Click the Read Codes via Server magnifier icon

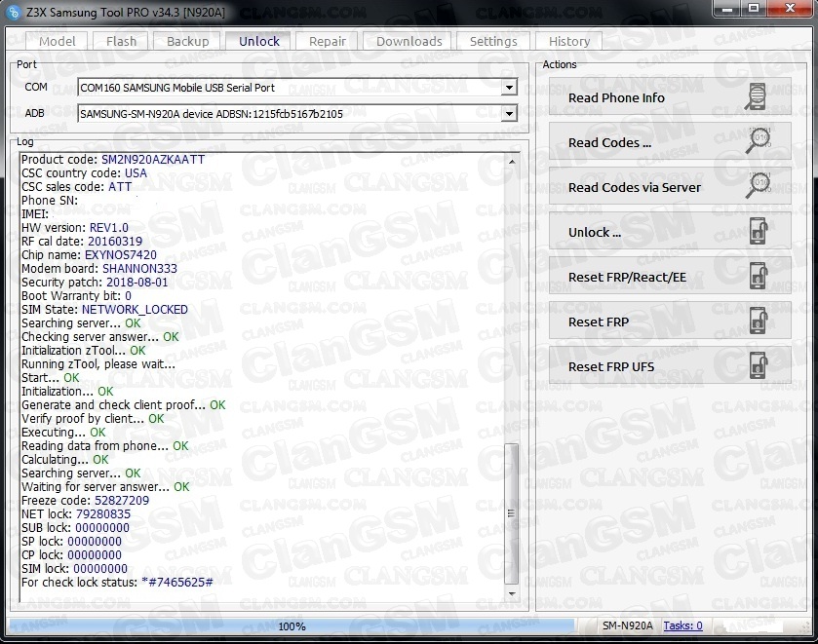[x=758, y=186]
